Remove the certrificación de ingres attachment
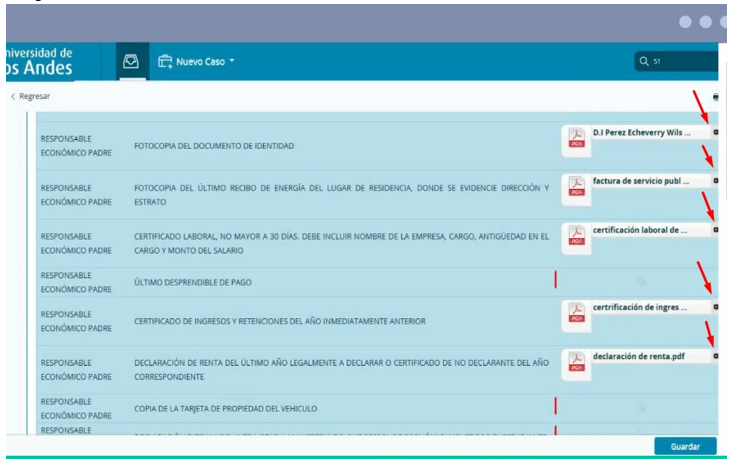 point(715,307)
